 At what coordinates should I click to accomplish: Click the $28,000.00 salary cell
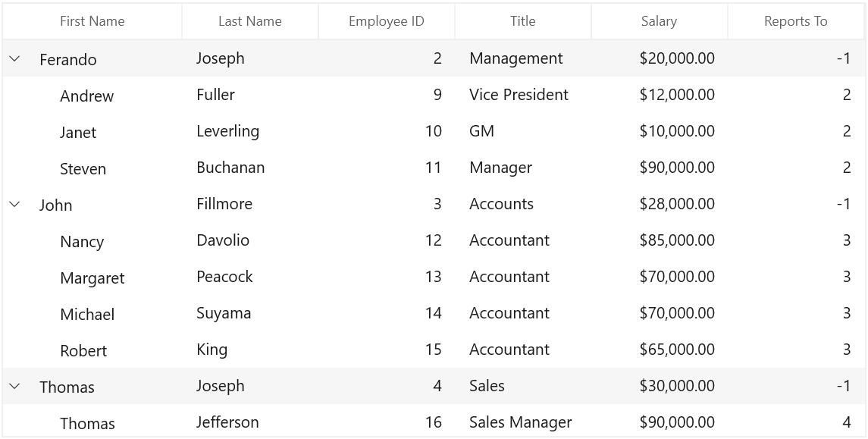pos(660,204)
